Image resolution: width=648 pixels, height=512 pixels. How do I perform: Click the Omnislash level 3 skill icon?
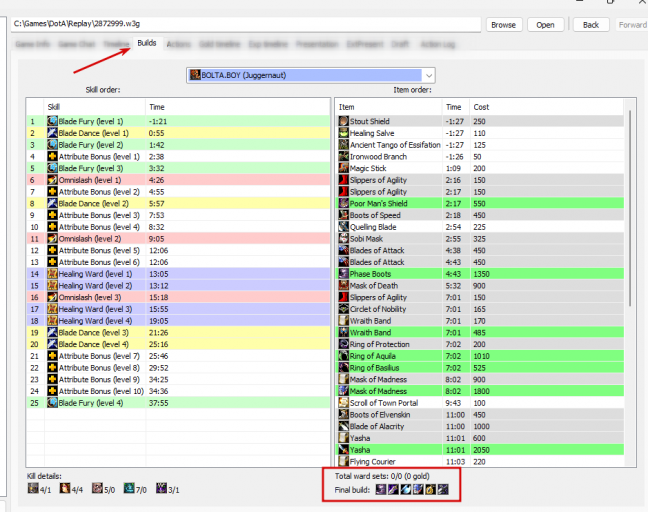coord(52,298)
